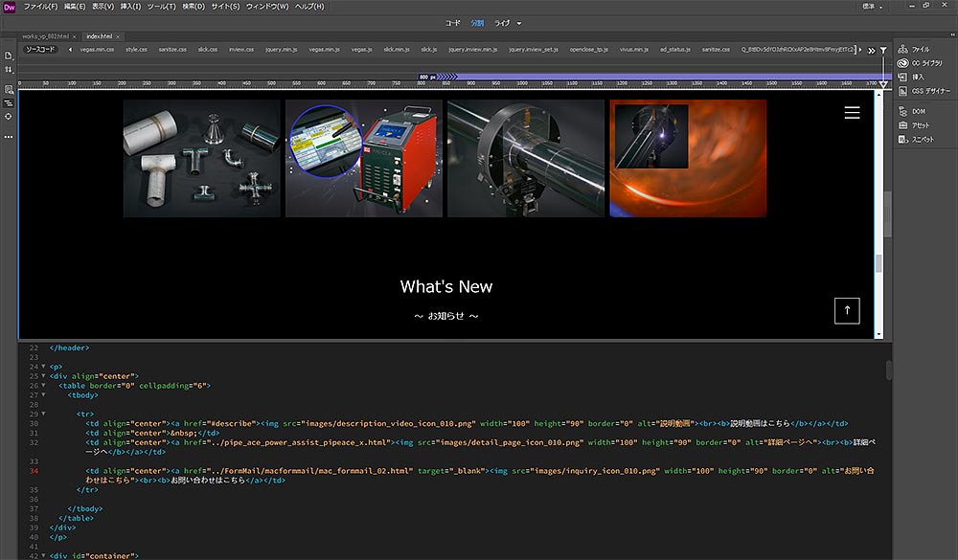This screenshot has width=958, height=560.
Task: Open the ヘルプ(H) menu
Action: coord(309,6)
